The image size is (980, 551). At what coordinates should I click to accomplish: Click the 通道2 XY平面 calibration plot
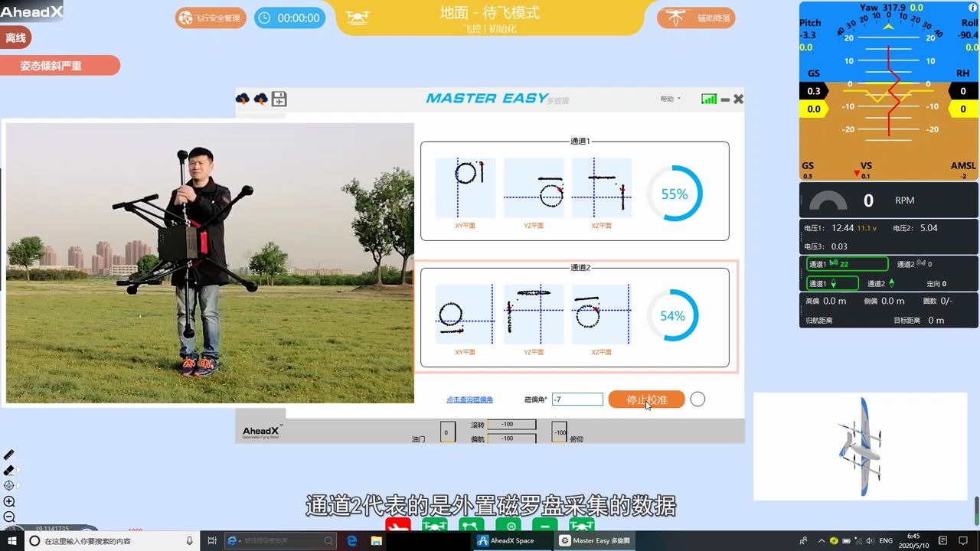click(x=465, y=315)
